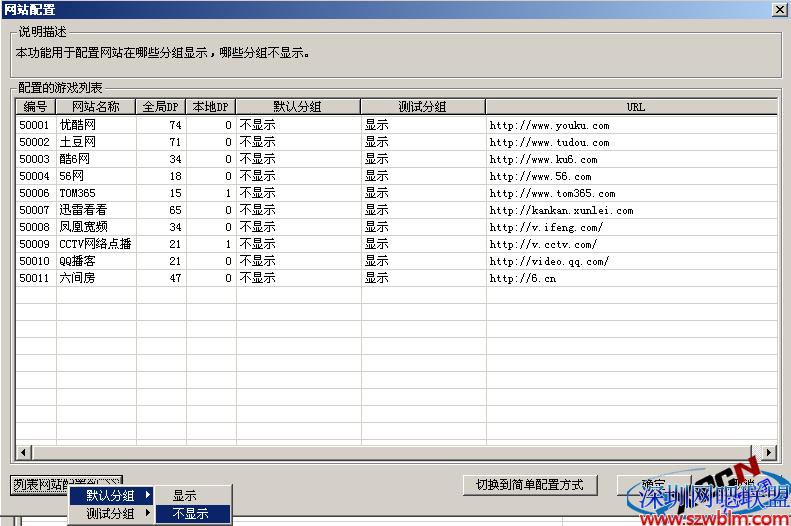Click 本地DP value 1 for CCTV网络点播
Image resolution: width=791 pixels, height=526 pixels.
pyautogui.click(x=228, y=244)
